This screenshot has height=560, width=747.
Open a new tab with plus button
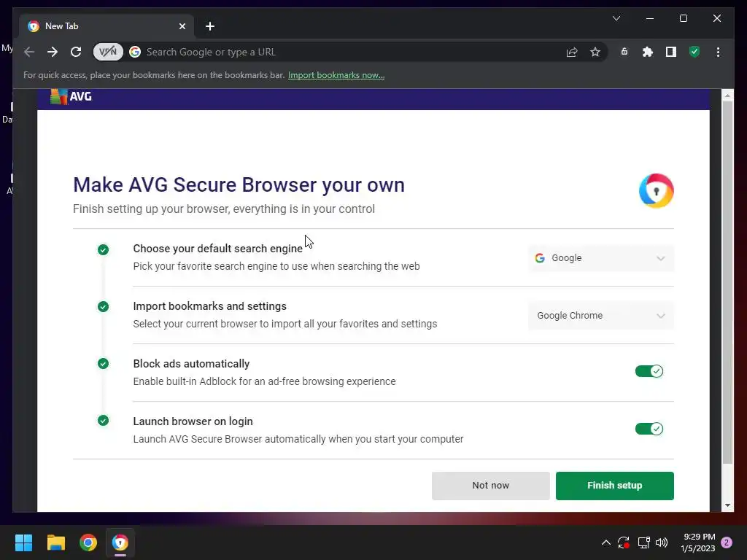point(210,26)
